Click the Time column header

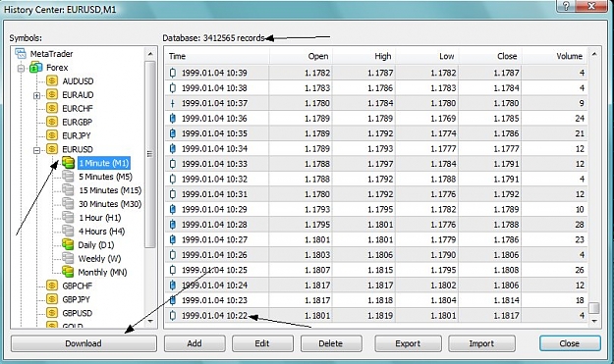coord(217,56)
